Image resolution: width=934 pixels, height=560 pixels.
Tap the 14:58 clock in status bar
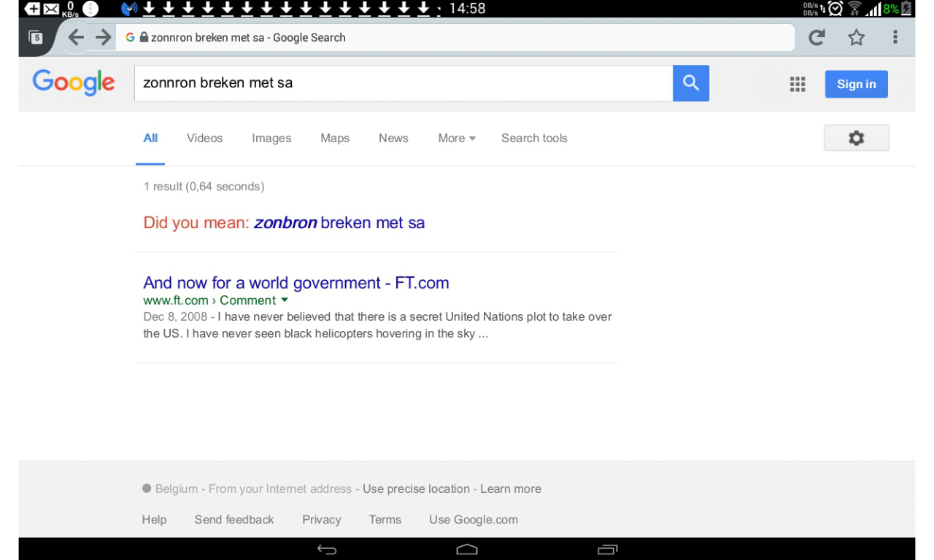click(467, 9)
